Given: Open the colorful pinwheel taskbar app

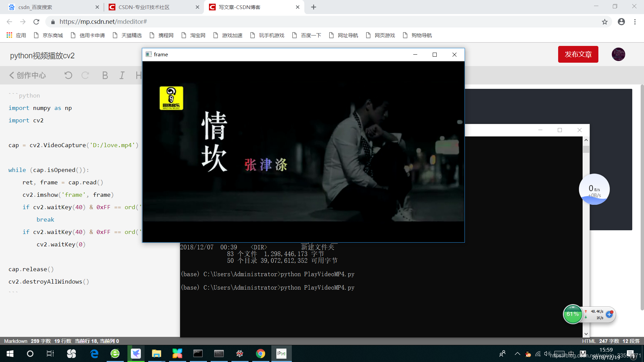Looking at the screenshot, I should pos(177,354).
